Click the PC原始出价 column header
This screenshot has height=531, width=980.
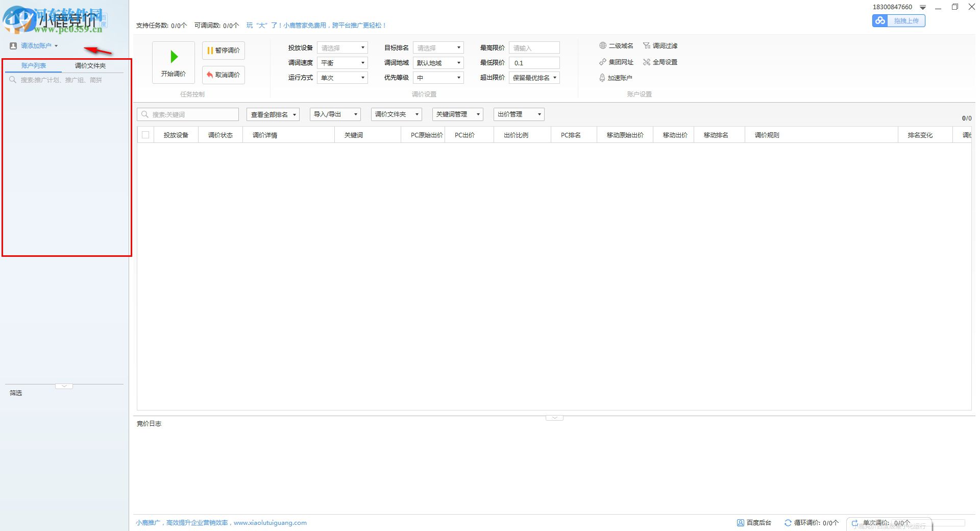tap(423, 135)
